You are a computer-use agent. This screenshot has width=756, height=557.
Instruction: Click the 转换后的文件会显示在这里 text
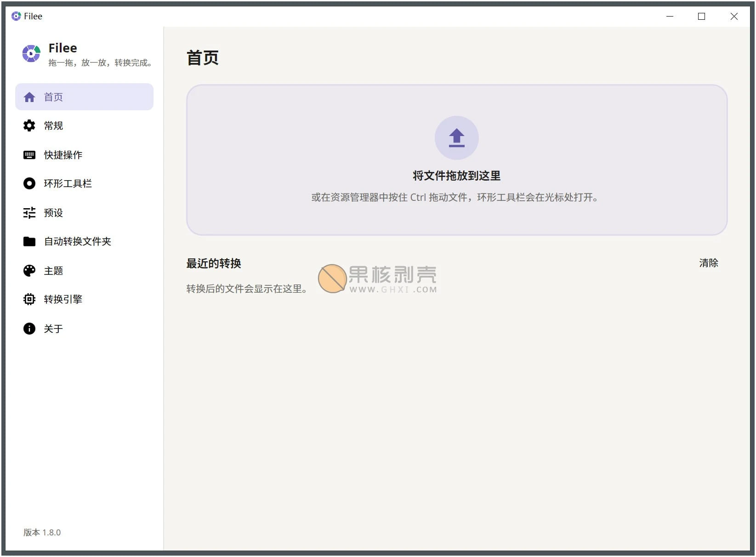pos(247,289)
